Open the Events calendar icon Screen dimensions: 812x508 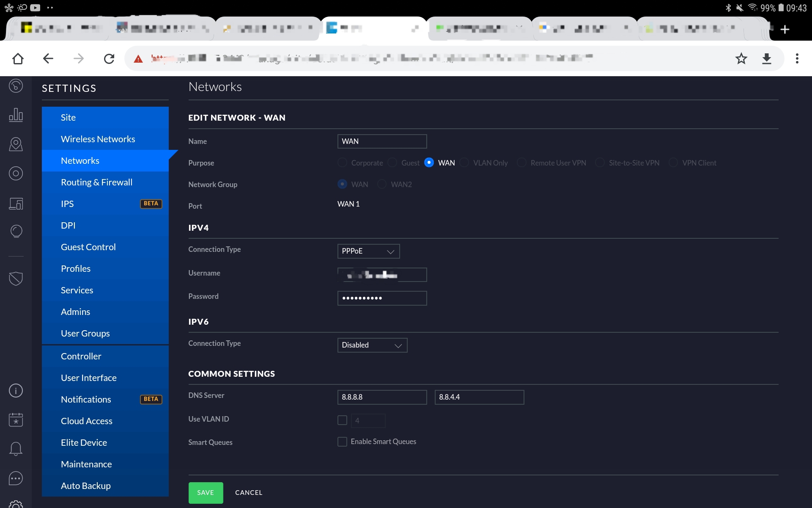(x=16, y=420)
